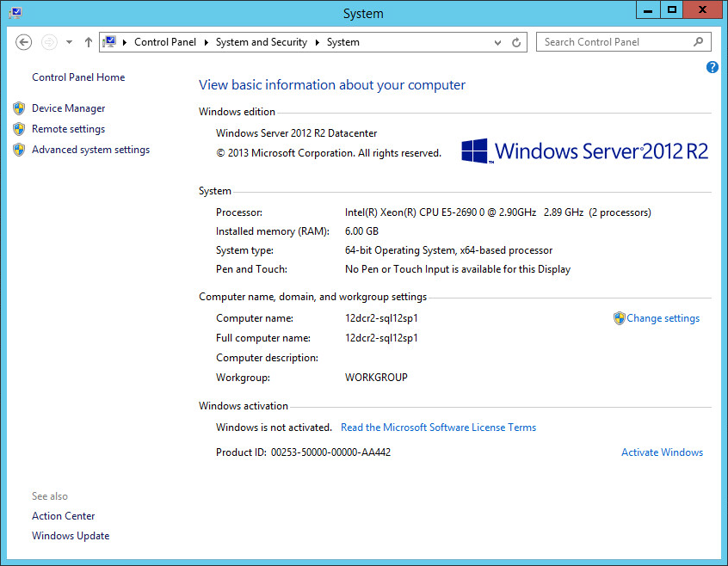
Task: Minimize the System window
Action: (x=648, y=9)
